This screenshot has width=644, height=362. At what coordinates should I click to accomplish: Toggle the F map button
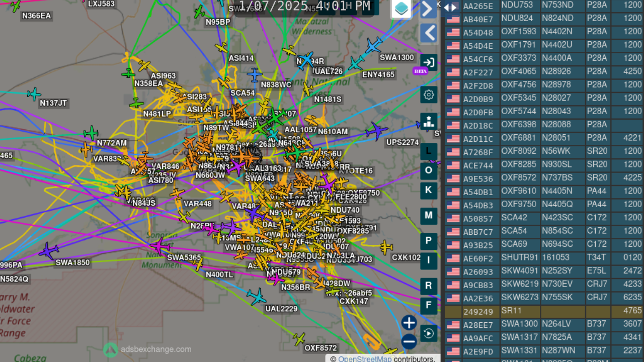click(429, 305)
